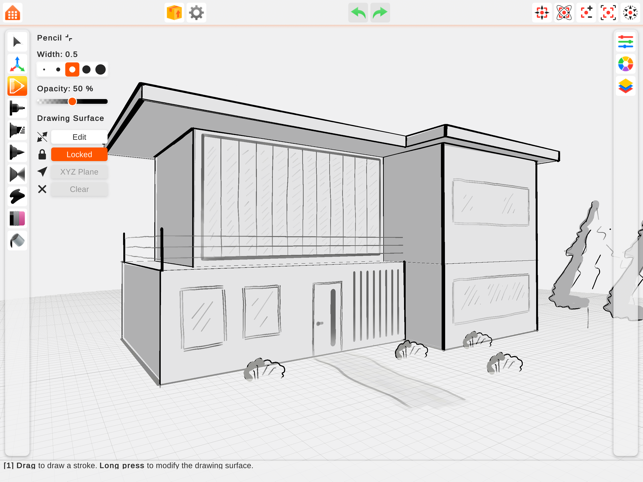
Task: Select the black freeform blob tool
Action: 17,196
